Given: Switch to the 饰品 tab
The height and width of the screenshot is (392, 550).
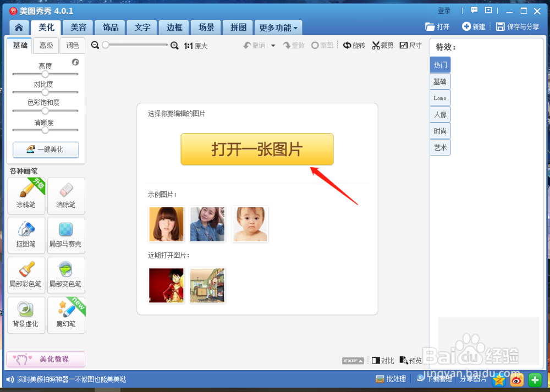Looking at the screenshot, I should 111,27.
